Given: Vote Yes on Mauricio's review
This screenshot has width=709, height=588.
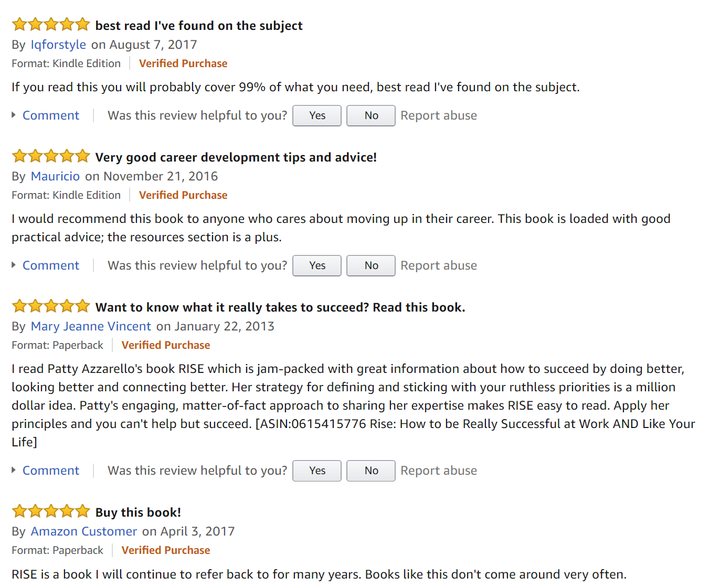Looking at the screenshot, I should [317, 265].
